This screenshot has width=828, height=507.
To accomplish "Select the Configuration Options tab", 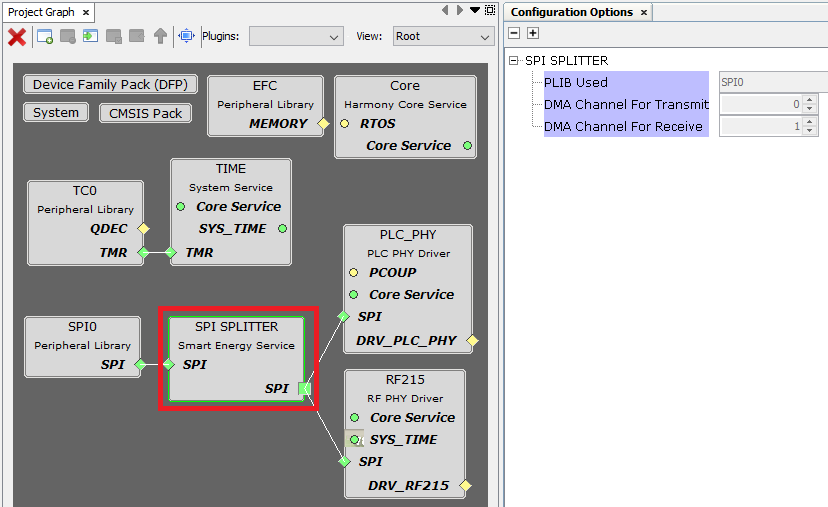I will point(571,12).
